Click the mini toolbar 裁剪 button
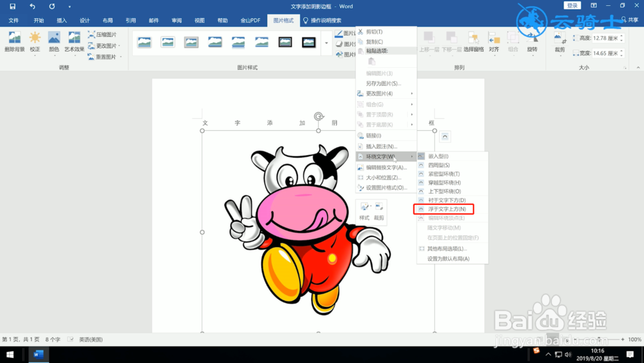This screenshot has height=363, width=644. pyautogui.click(x=379, y=211)
